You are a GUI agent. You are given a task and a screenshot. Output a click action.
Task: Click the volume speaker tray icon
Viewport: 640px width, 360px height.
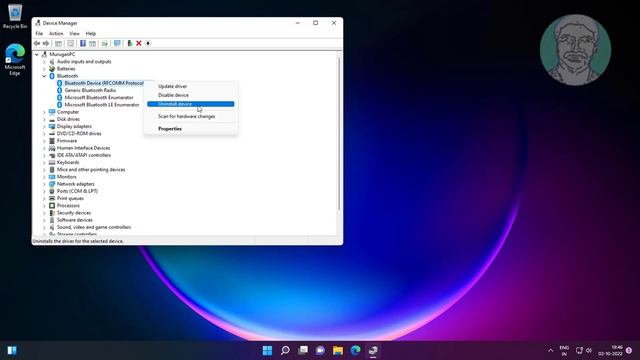coord(589,350)
